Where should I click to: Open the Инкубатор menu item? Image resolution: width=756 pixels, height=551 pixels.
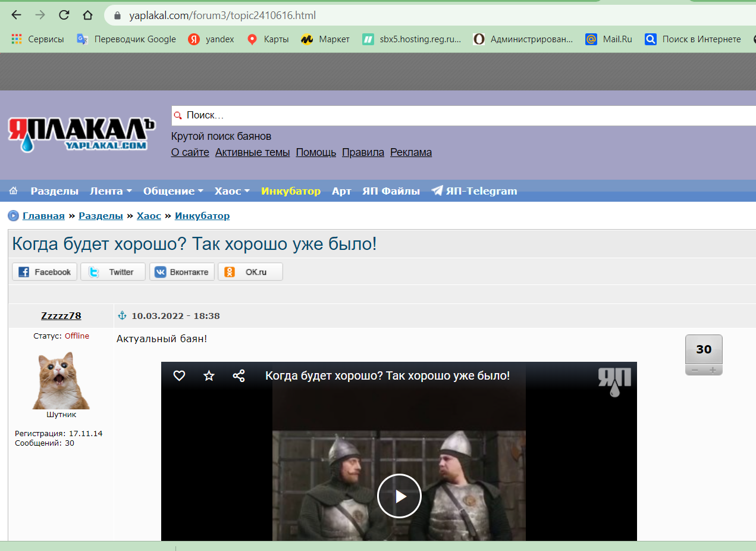[291, 191]
